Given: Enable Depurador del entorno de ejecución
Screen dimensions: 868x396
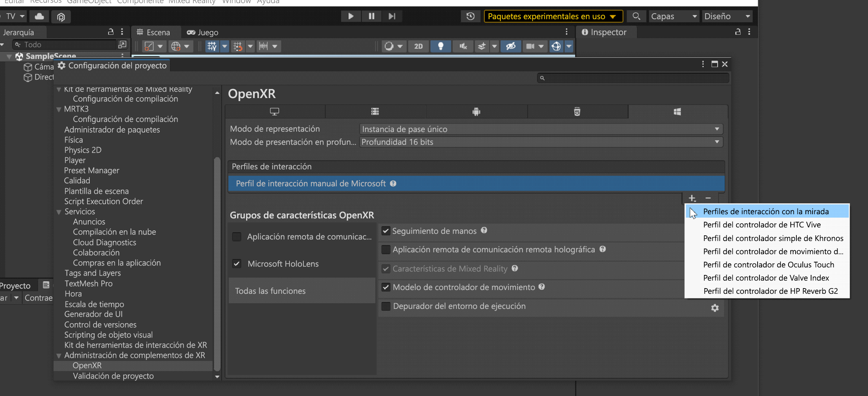Looking at the screenshot, I should (x=386, y=306).
